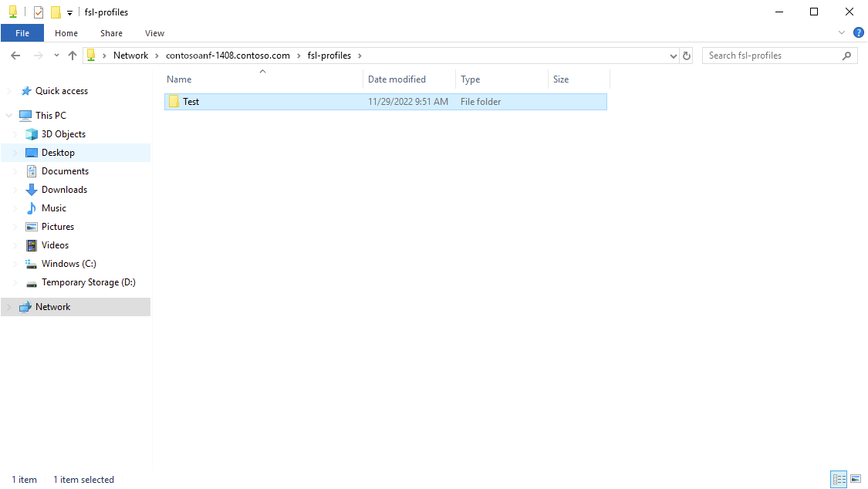Select the New Folder icon in Quick Access toolbar
This screenshot has height=489, width=868.
tap(54, 12)
